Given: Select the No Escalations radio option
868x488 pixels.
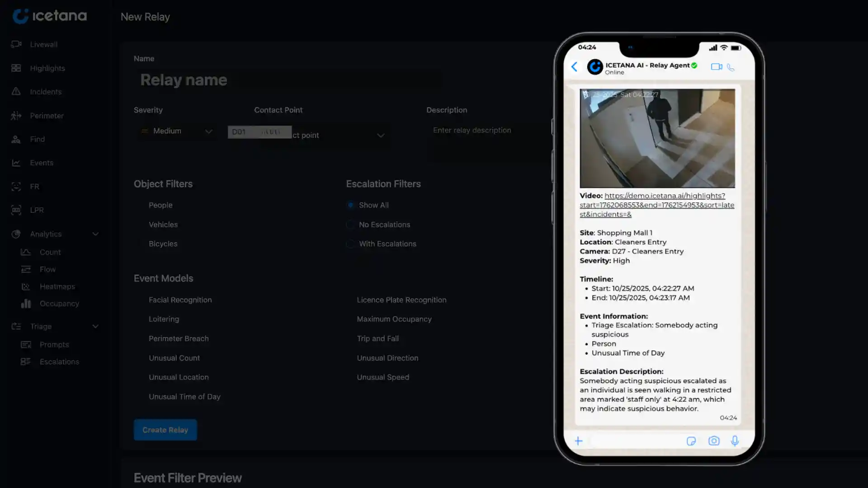Looking at the screenshot, I should pos(350,225).
